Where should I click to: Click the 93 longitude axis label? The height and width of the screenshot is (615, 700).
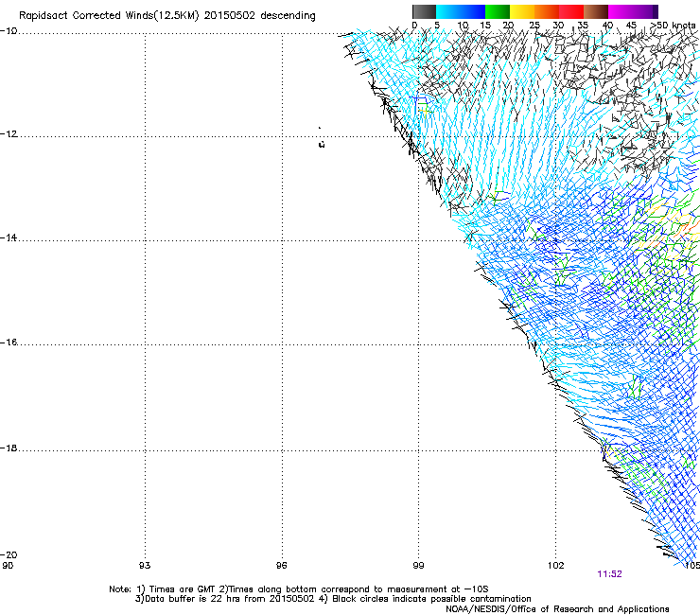[x=145, y=566]
